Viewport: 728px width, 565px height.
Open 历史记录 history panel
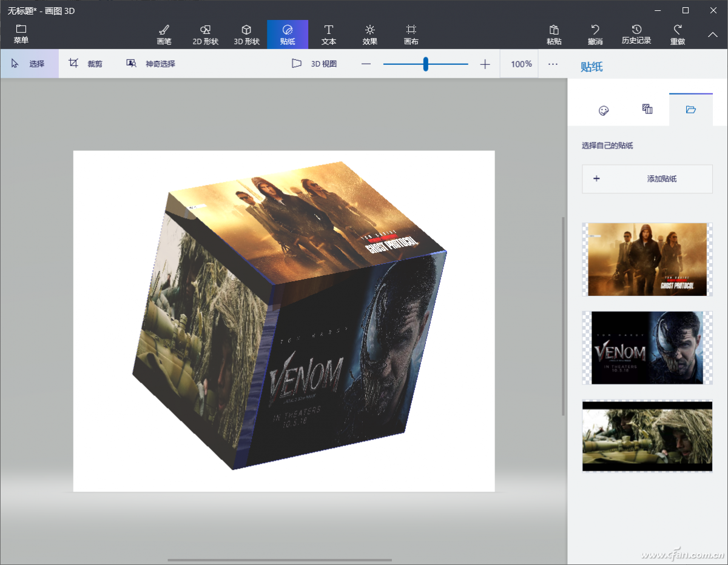[636, 35]
